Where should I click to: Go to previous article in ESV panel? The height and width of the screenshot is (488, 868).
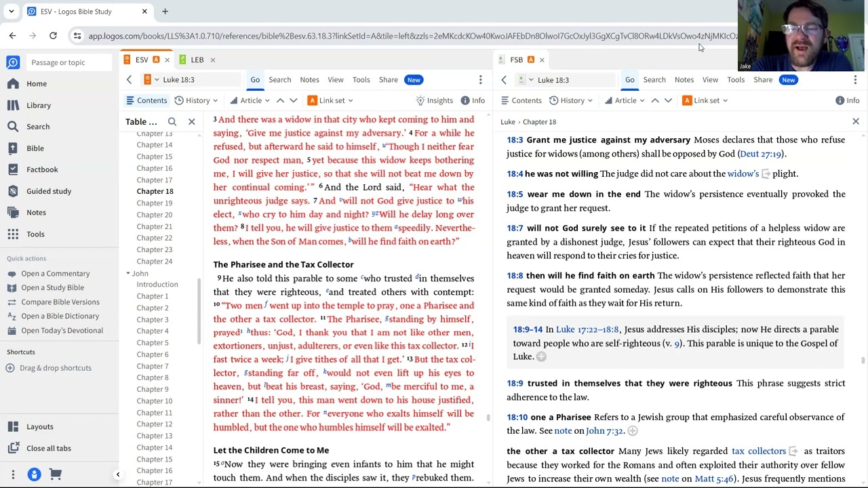[280, 100]
